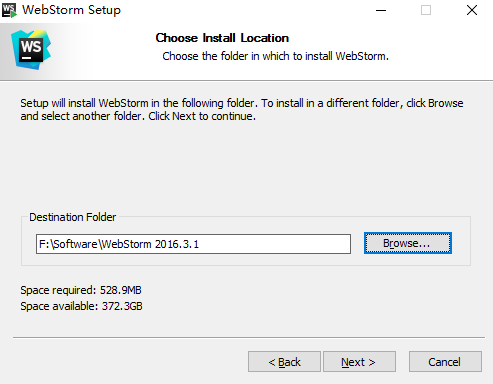Minimize the WebStorm Setup window
The width and height of the screenshot is (493, 384).
381,10
